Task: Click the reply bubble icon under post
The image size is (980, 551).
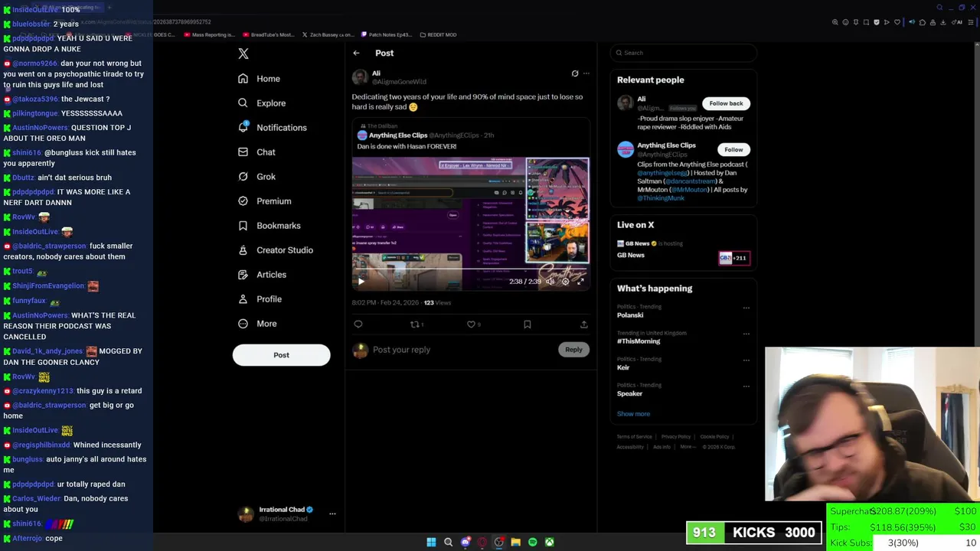Action: pos(358,324)
